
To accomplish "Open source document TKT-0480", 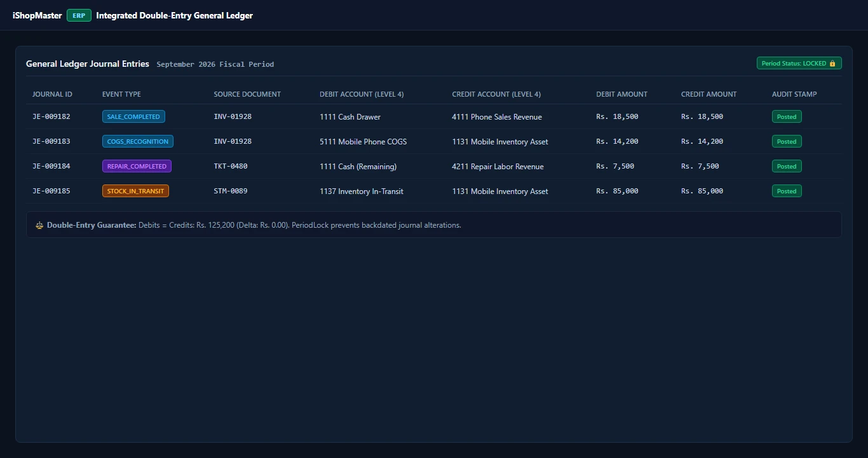I will (231, 166).
